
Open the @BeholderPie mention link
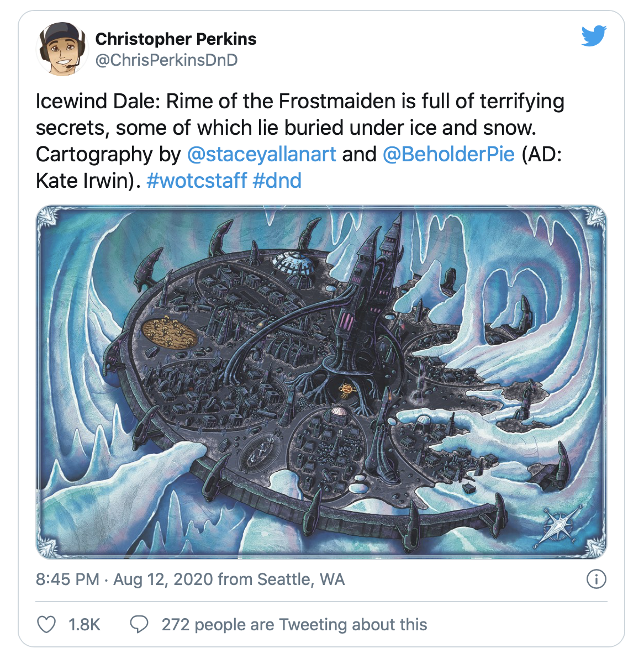[448, 154]
